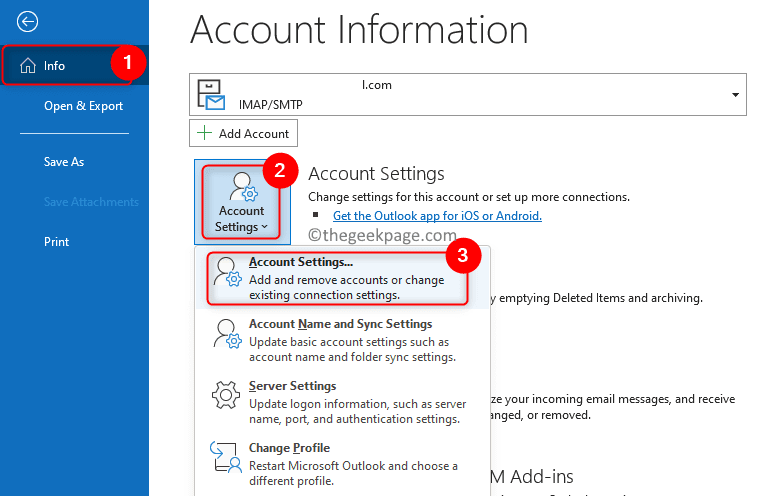Image resolution: width=761 pixels, height=496 pixels.
Task: Open the Open & Export page
Action: [83, 106]
